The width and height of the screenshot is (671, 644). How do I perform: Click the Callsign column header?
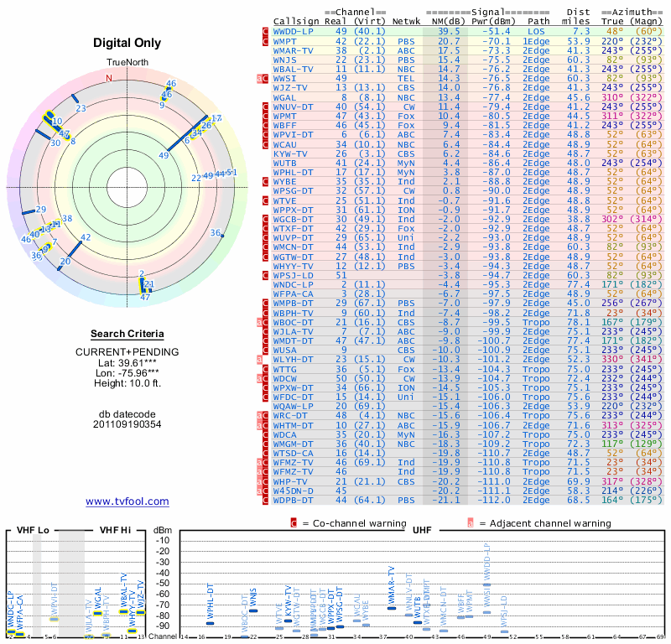click(296, 22)
